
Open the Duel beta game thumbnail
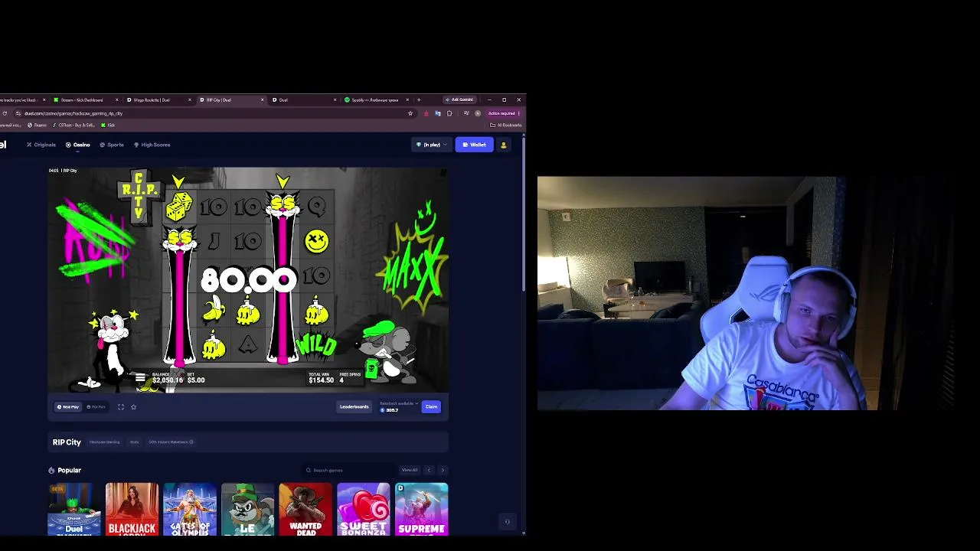74,509
